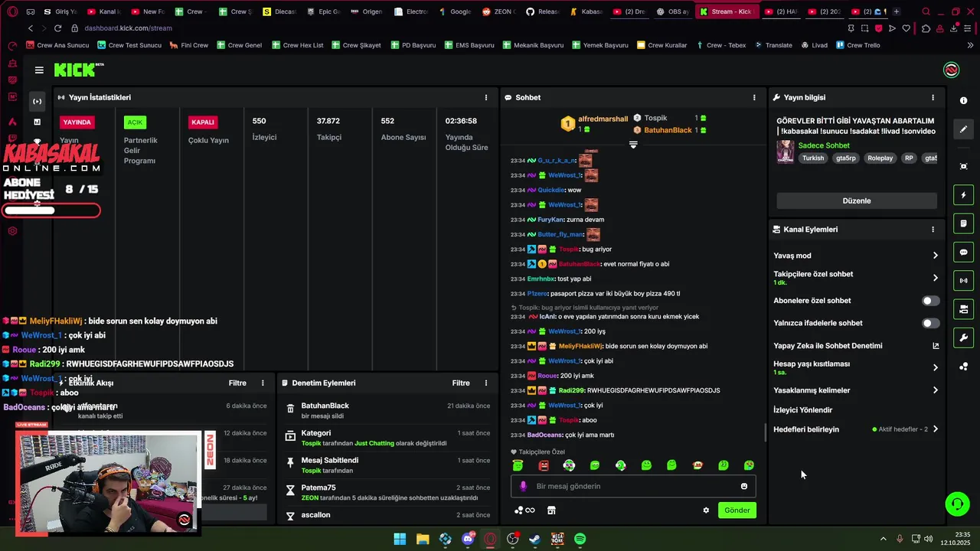980x551 pixels.
Task: Switch to the Epic Ga browser tab
Action: [x=323, y=11]
